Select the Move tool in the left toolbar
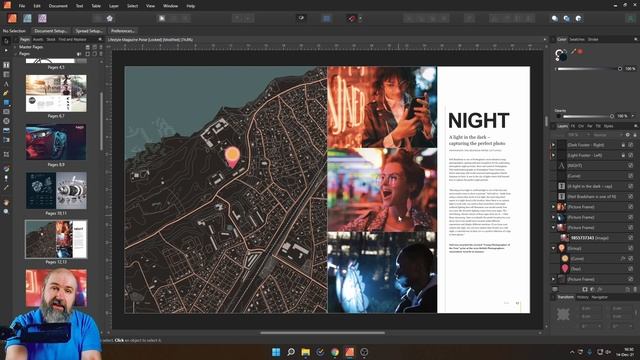 click(x=6, y=41)
